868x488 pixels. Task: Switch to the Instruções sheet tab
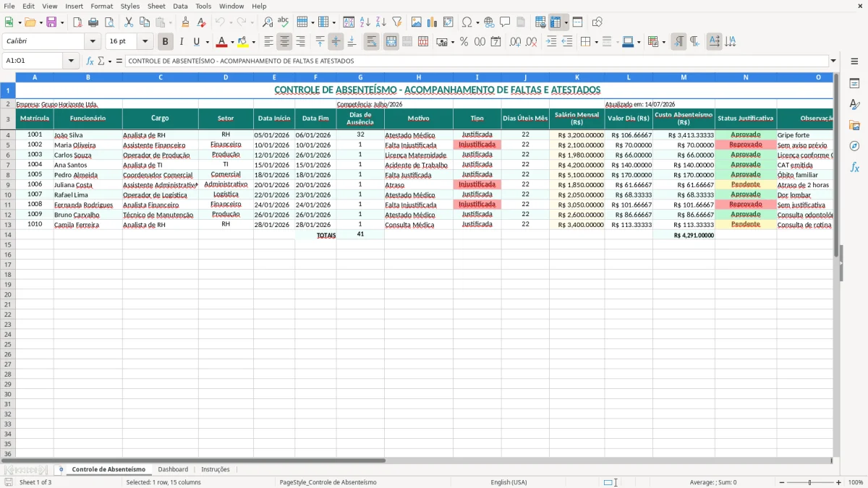click(216, 470)
